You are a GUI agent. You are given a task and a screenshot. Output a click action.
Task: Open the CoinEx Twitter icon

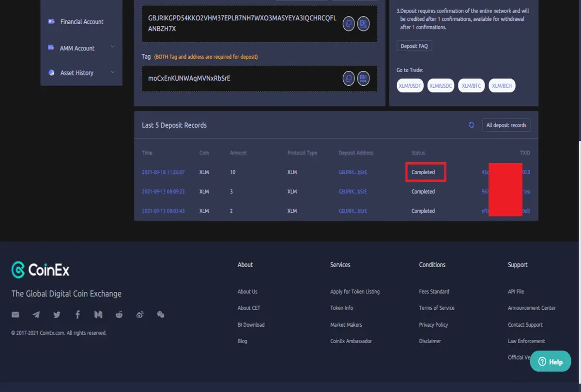coord(57,315)
